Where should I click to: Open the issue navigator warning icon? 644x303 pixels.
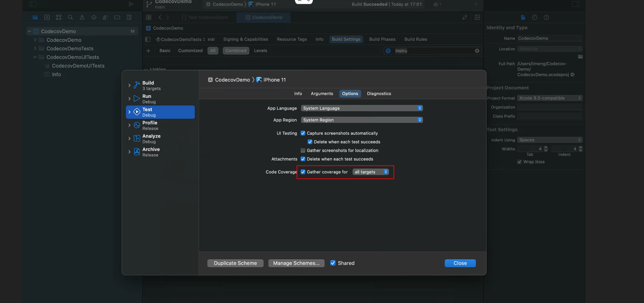82,17
